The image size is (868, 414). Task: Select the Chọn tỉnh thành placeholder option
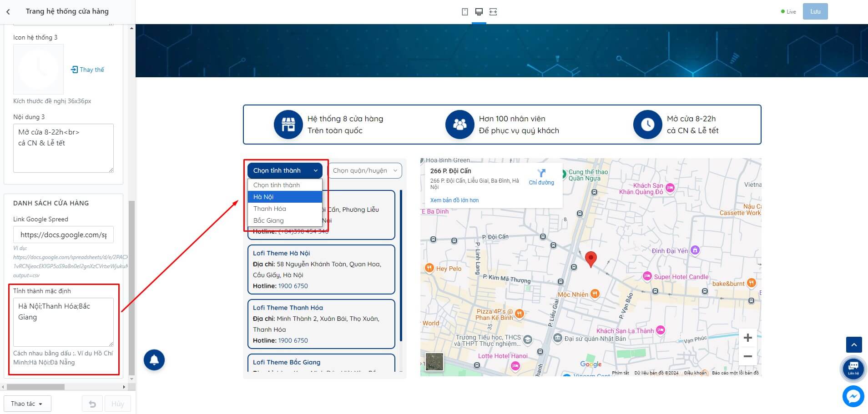tap(285, 185)
